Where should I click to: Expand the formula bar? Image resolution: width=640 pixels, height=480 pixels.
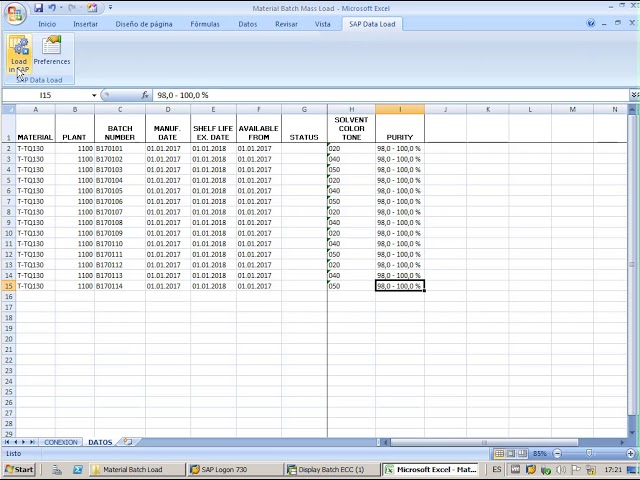(634, 95)
